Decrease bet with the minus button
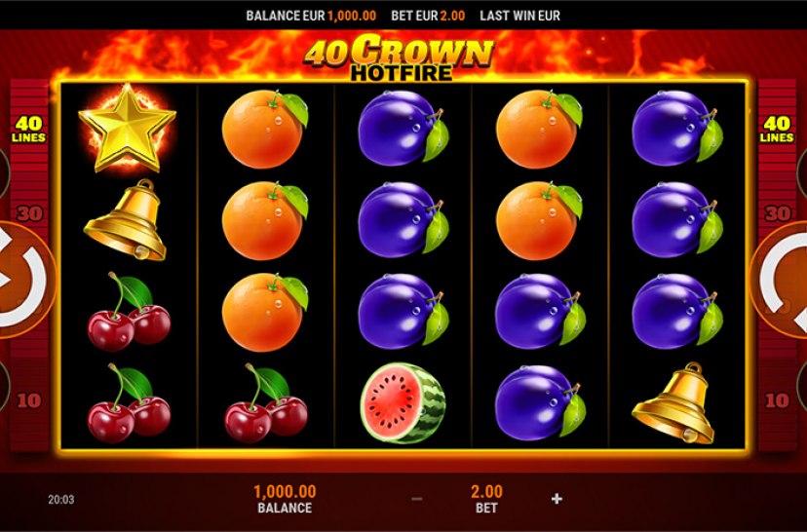 [417, 499]
